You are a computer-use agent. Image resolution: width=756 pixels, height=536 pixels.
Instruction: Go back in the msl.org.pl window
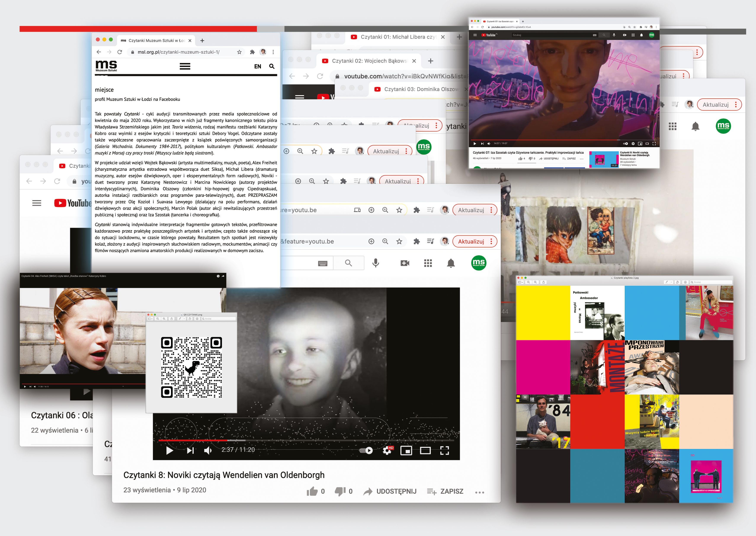[x=99, y=52]
